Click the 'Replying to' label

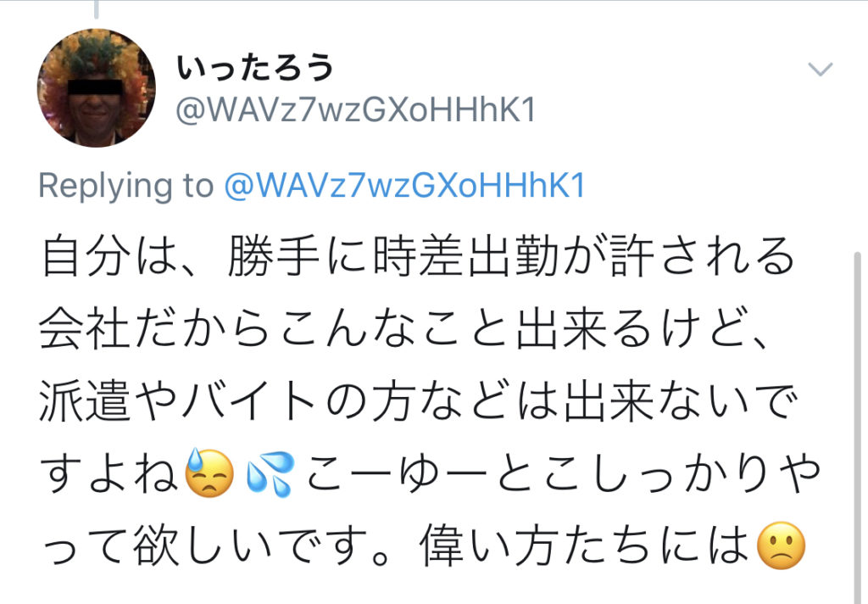point(126,187)
